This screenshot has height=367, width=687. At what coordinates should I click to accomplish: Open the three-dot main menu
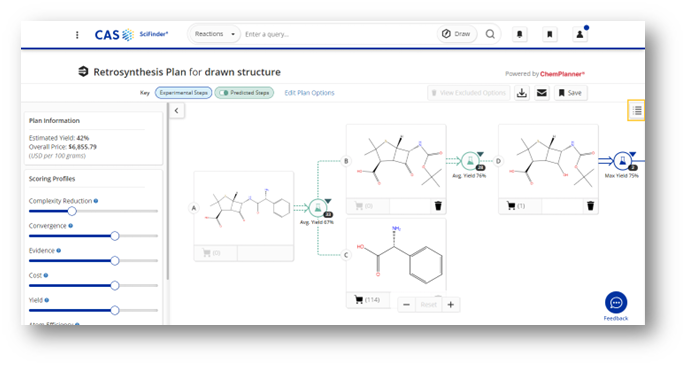pyautogui.click(x=77, y=35)
